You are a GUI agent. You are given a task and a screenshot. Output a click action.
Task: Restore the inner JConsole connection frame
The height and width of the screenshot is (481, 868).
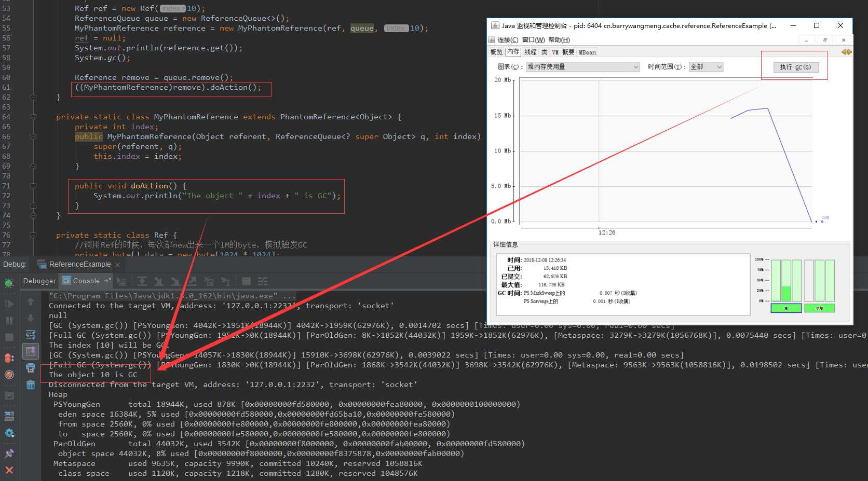coord(825,40)
